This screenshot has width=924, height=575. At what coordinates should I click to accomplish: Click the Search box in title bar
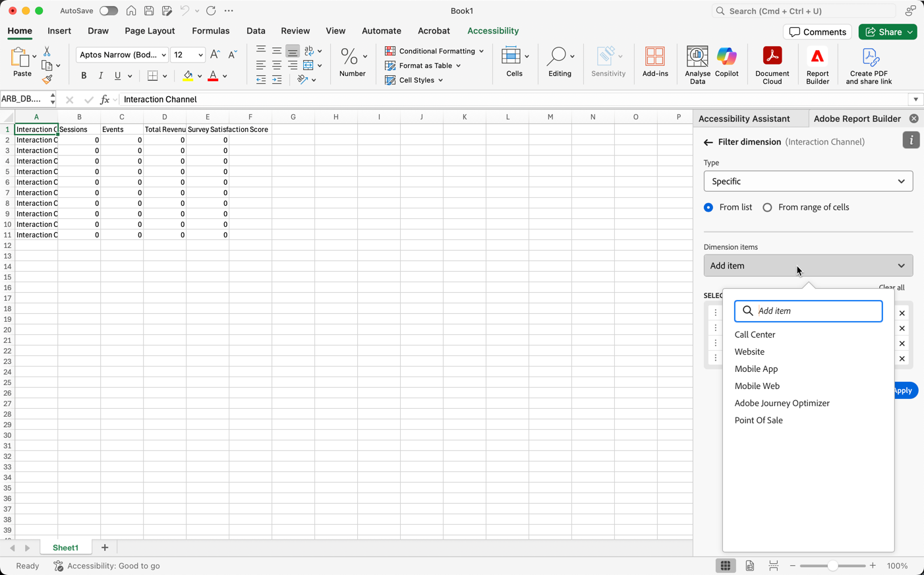[x=804, y=11]
